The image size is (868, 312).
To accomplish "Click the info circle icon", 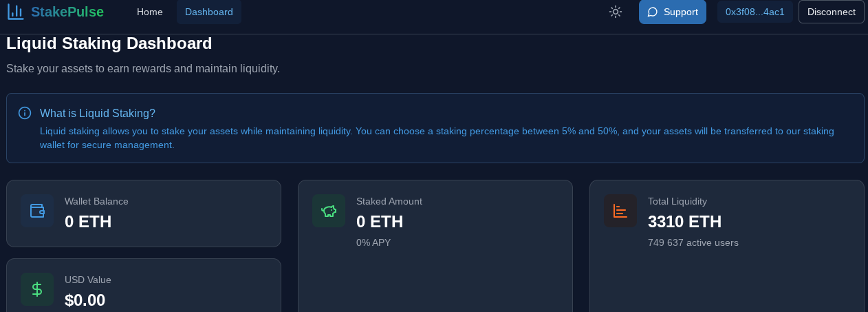I will [x=25, y=113].
